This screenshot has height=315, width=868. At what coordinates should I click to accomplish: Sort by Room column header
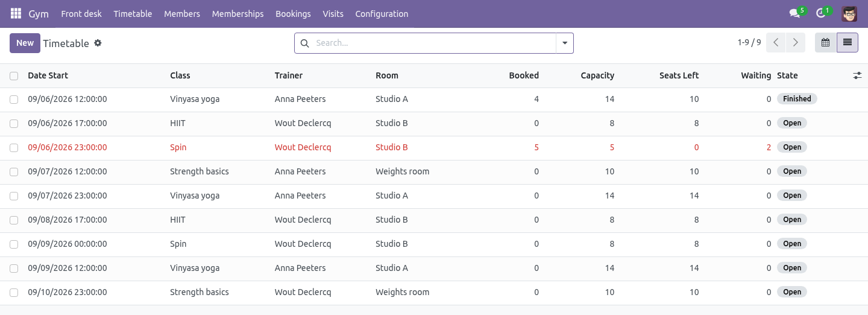(x=387, y=75)
